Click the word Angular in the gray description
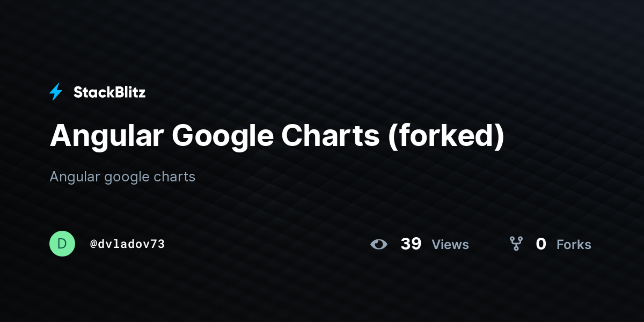Viewport: 644px width, 322px height. 75,177
